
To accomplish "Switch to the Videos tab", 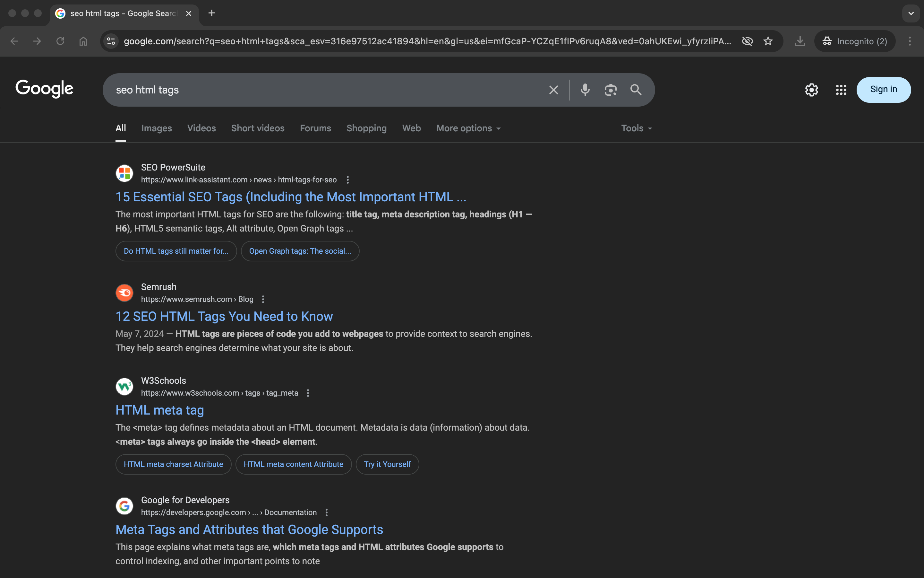I will [201, 128].
